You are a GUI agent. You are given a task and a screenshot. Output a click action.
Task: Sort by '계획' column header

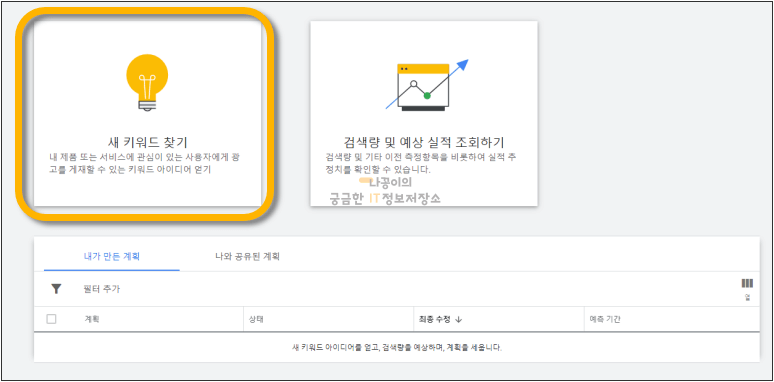tap(92, 319)
